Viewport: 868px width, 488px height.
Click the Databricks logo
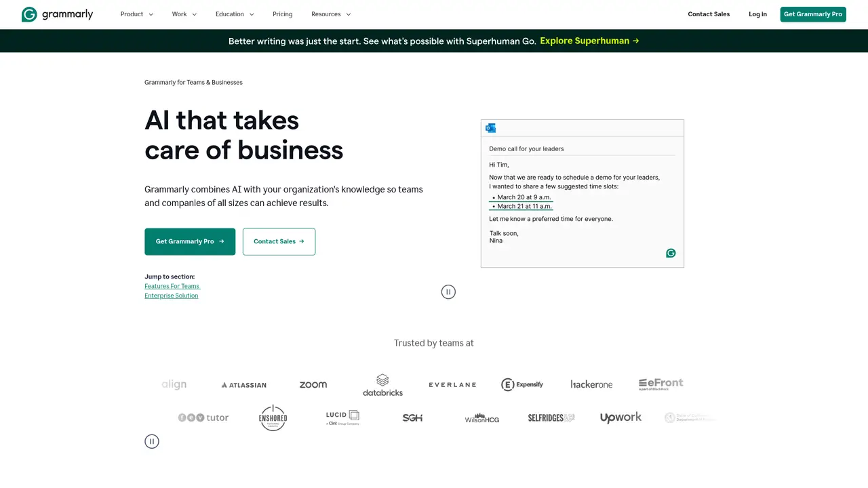(382, 385)
